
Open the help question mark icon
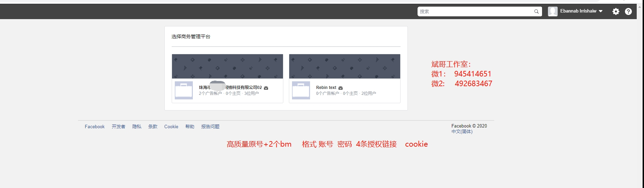tap(628, 11)
